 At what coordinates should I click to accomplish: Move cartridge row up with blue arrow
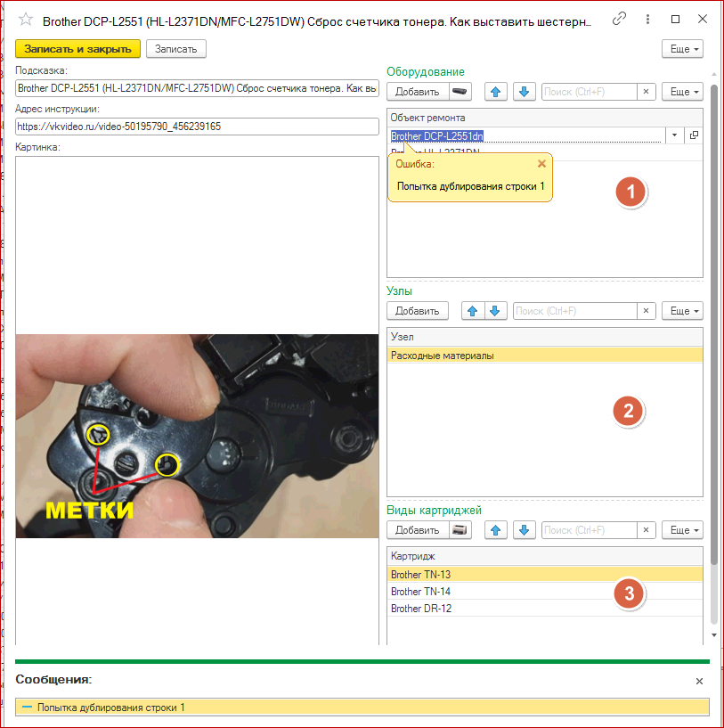tap(496, 530)
